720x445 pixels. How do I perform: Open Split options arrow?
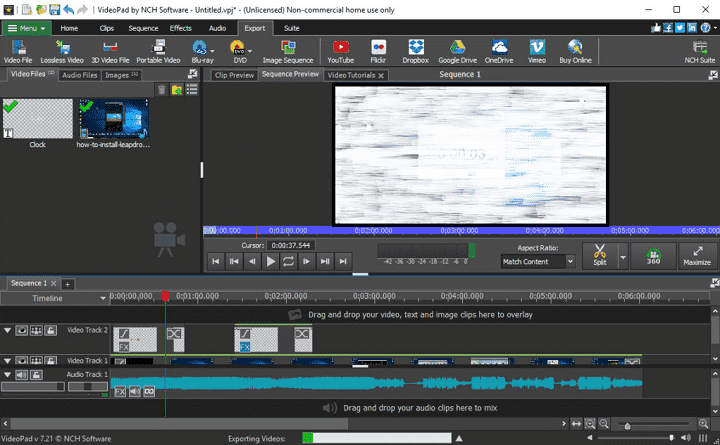click(623, 257)
